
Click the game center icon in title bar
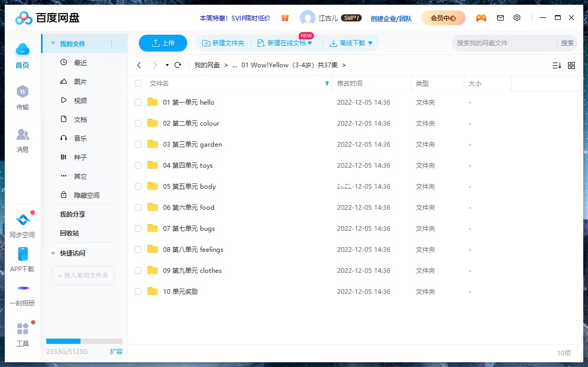(481, 17)
